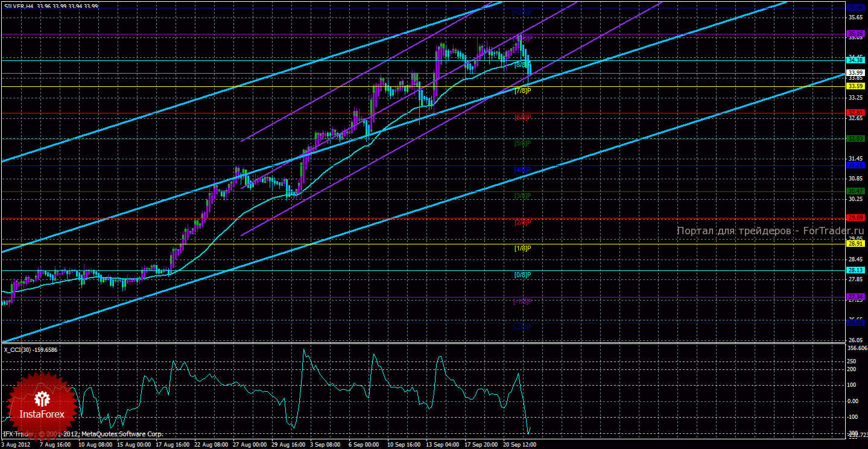Image resolution: width=868 pixels, height=449 pixels.
Task: Select the [0/8]P Murrey level label
Action: click(522, 275)
